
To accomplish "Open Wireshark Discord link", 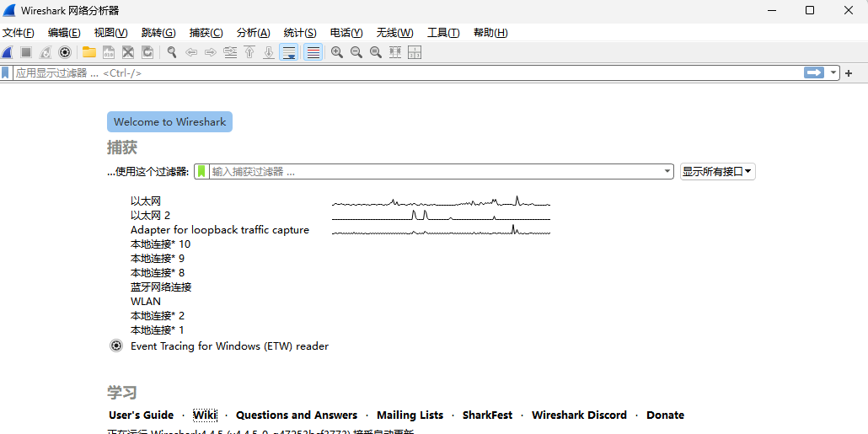I will click(579, 415).
